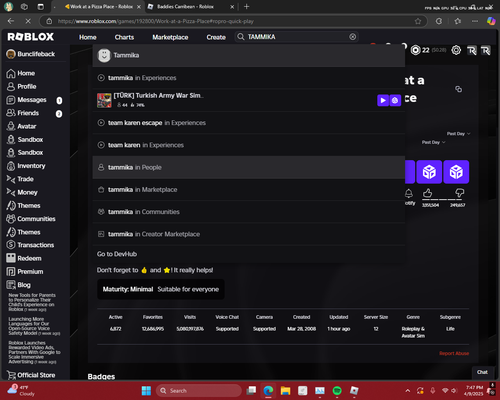Go back in the browser
The image size is (500, 400).
11,21
